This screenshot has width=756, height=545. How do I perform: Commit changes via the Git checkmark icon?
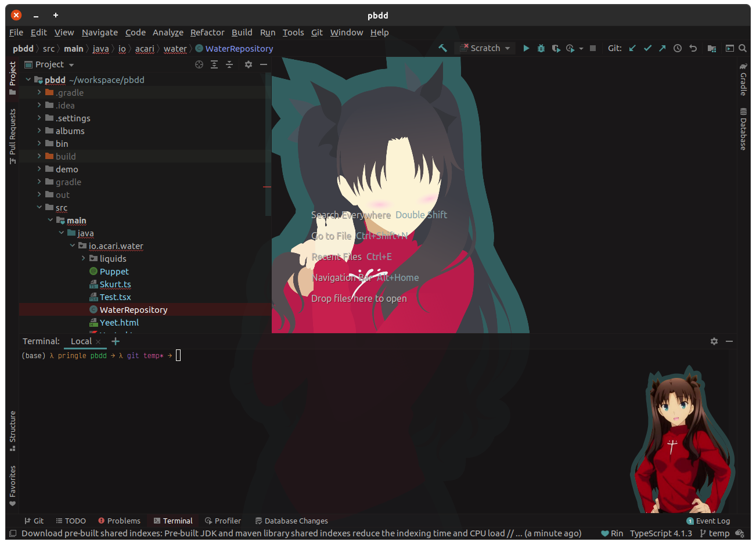tap(647, 48)
